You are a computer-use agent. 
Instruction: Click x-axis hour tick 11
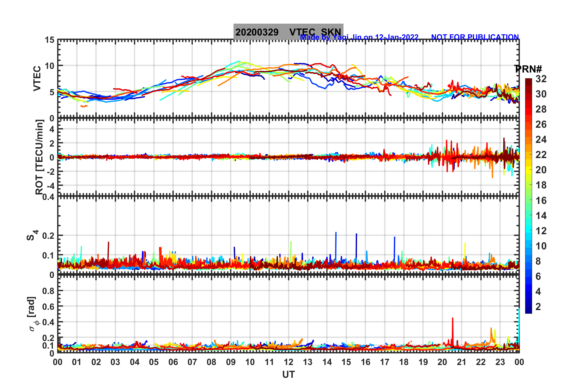269,362
